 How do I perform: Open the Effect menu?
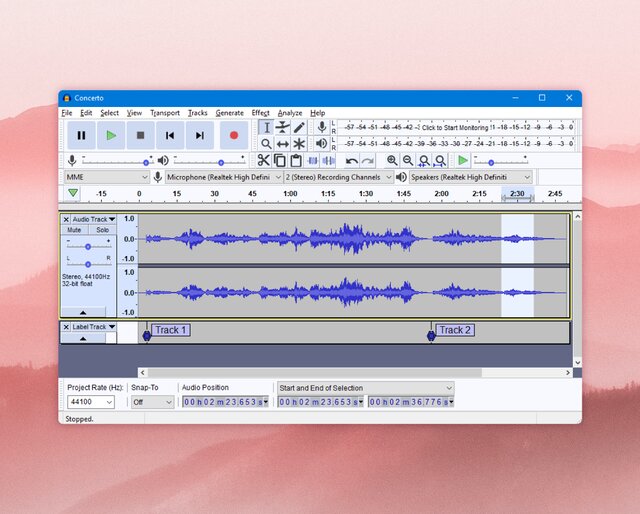click(x=260, y=113)
